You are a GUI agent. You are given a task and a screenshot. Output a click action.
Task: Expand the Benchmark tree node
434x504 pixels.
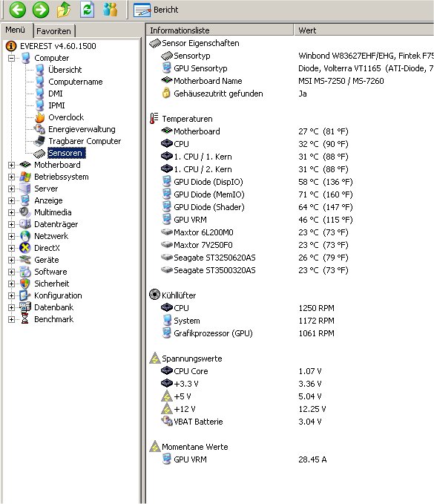(12, 319)
